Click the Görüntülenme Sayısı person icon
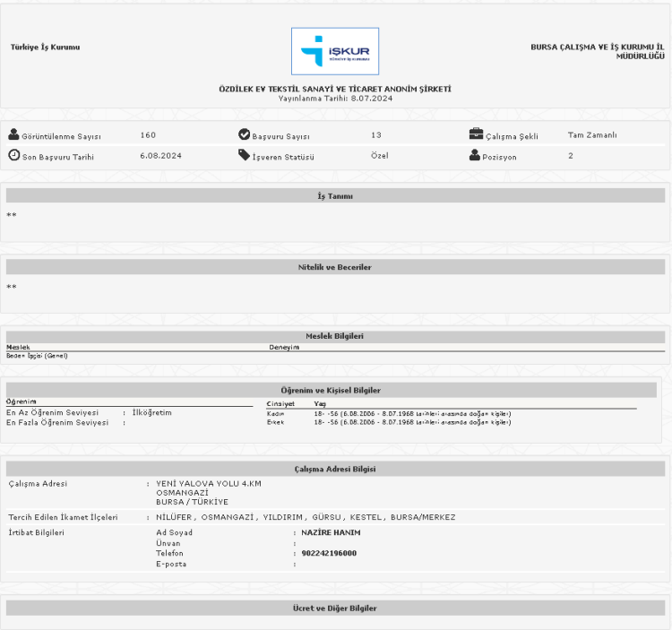The height and width of the screenshot is (630, 672). (x=13, y=135)
